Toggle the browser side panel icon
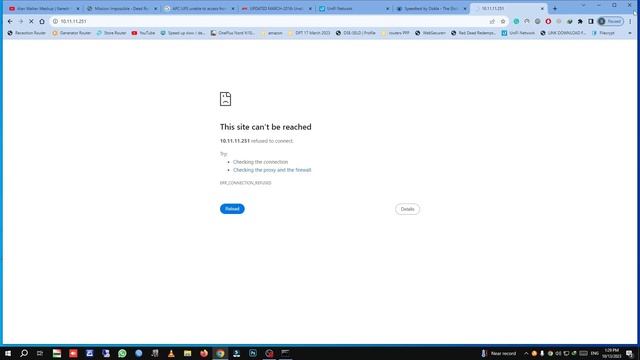This screenshot has height=360, width=640. [591, 21]
